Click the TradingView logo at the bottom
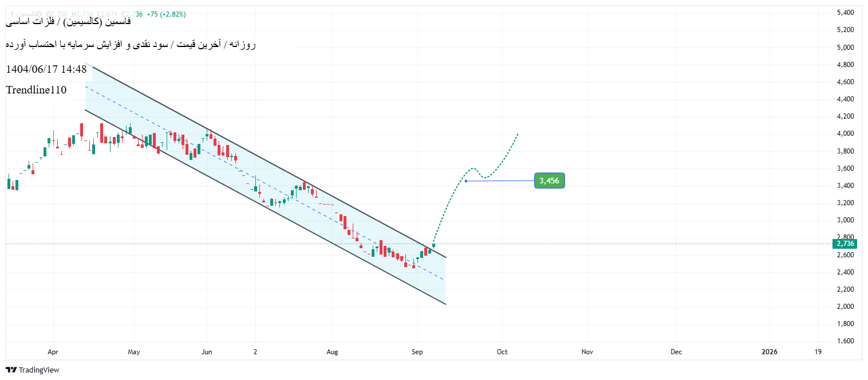The image size is (868, 380). 33,370
